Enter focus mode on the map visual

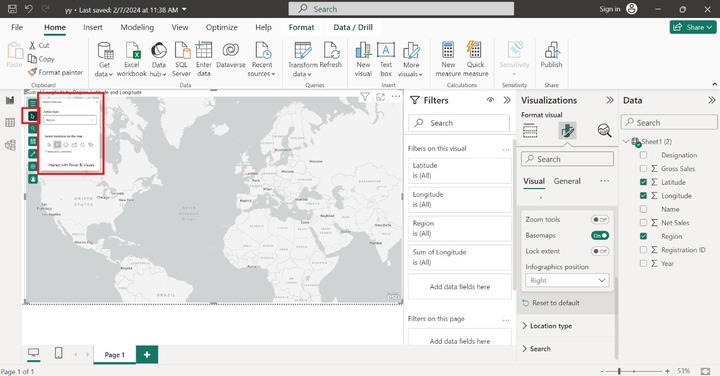click(381, 97)
